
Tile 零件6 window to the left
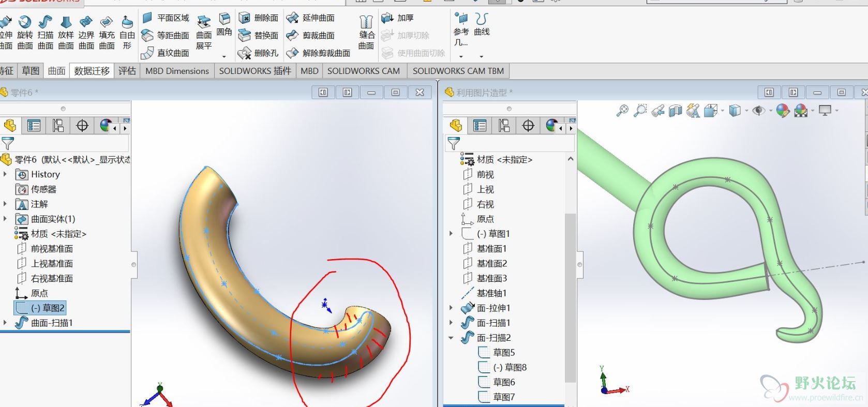[x=323, y=92]
